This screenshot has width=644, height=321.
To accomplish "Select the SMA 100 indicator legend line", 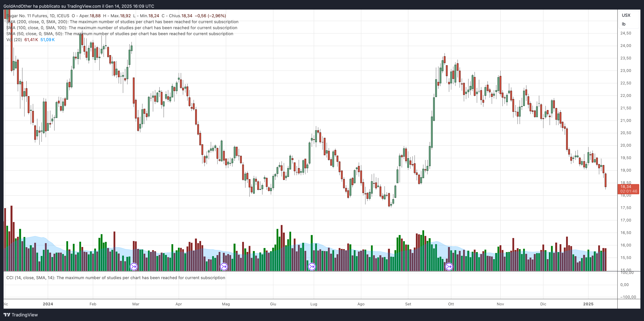I will coord(122,28).
